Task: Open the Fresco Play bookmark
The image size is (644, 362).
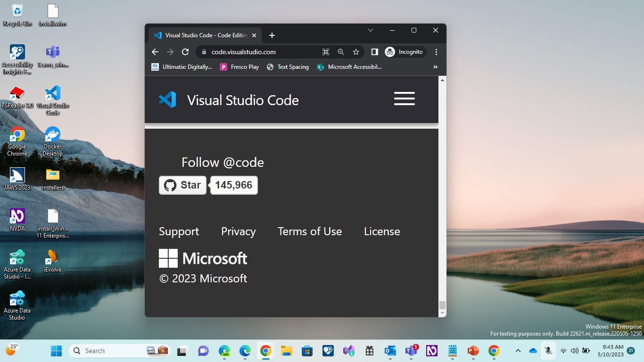Action: 239,66
